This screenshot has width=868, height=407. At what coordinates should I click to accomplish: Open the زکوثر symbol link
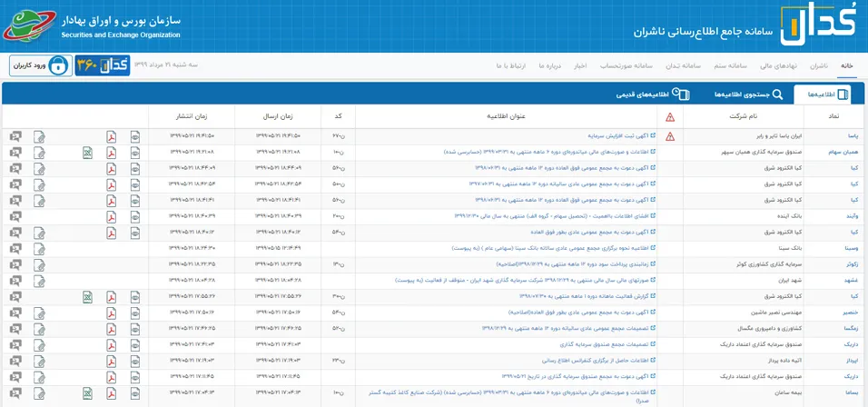[853, 265]
